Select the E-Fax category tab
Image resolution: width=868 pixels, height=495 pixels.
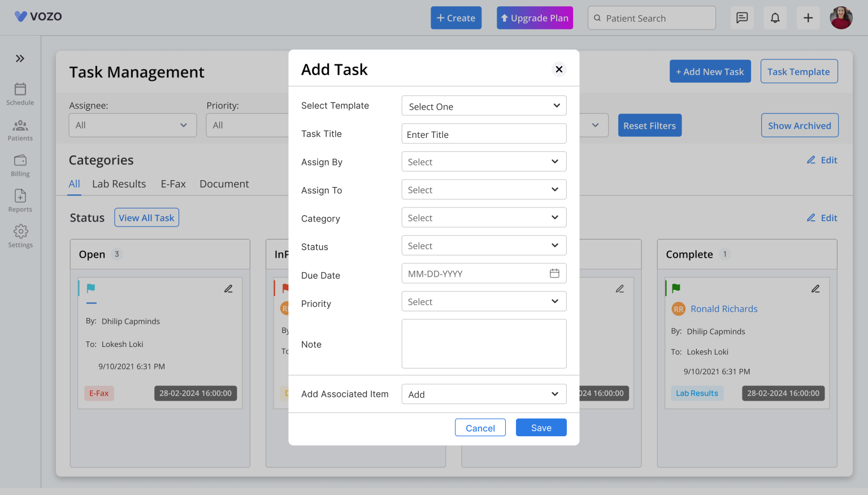pyautogui.click(x=173, y=184)
